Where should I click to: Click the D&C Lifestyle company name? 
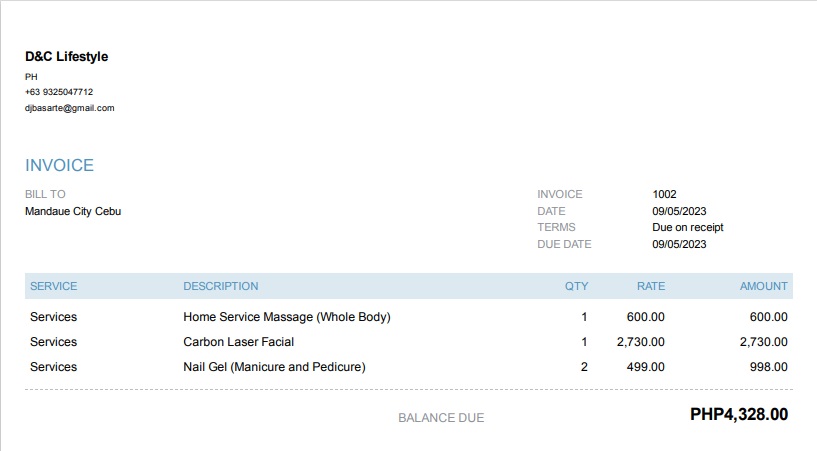(x=66, y=57)
